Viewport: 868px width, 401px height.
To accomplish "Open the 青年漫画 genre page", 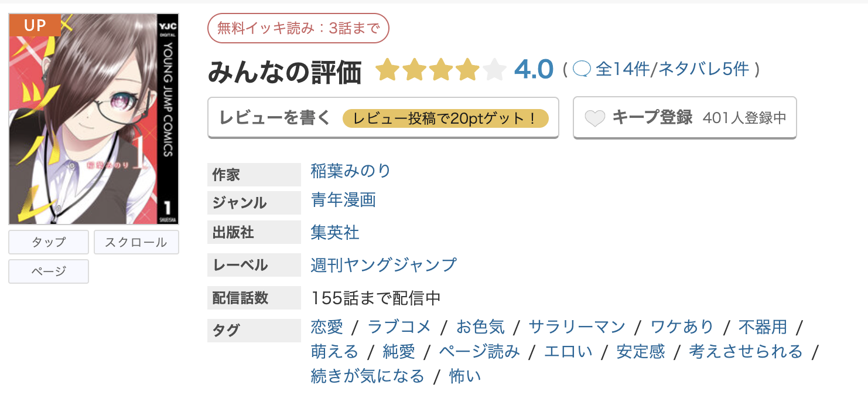I will [x=343, y=202].
